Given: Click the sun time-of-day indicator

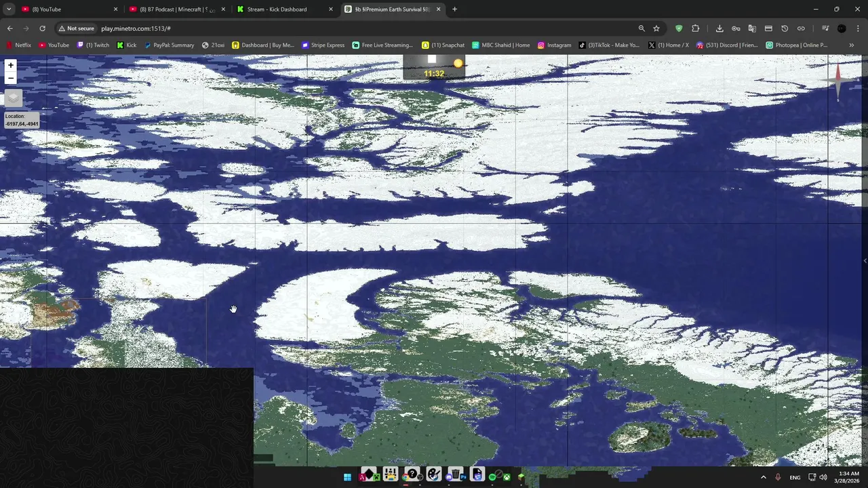Looking at the screenshot, I should pos(458,63).
